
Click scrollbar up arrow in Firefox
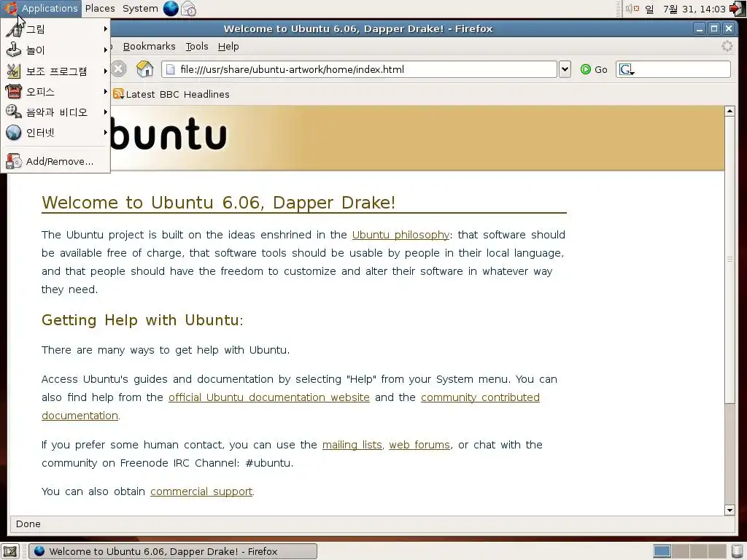[x=729, y=111]
